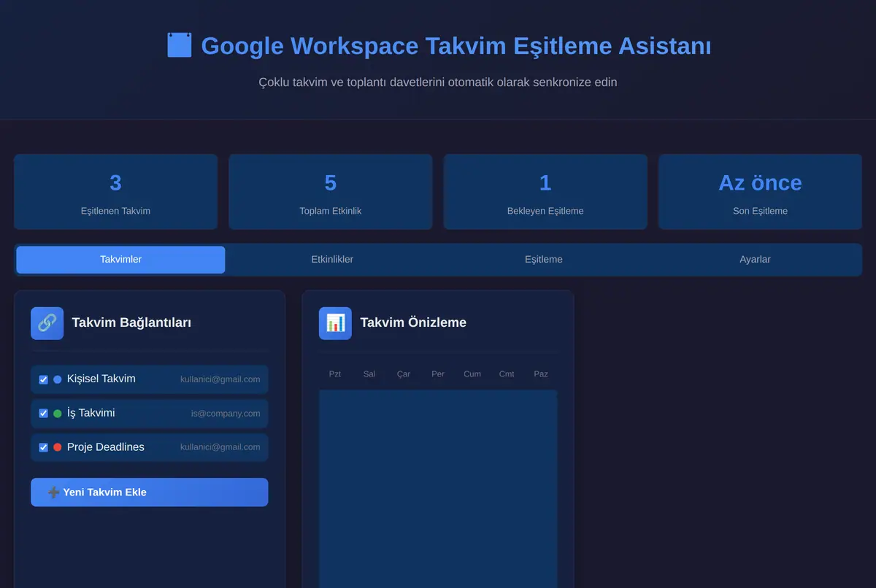Image resolution: width=876 pixels, height=588 pixels.
Task: Click the blue color dot for Kişisel Takvim
Action: tap(58, 379)
